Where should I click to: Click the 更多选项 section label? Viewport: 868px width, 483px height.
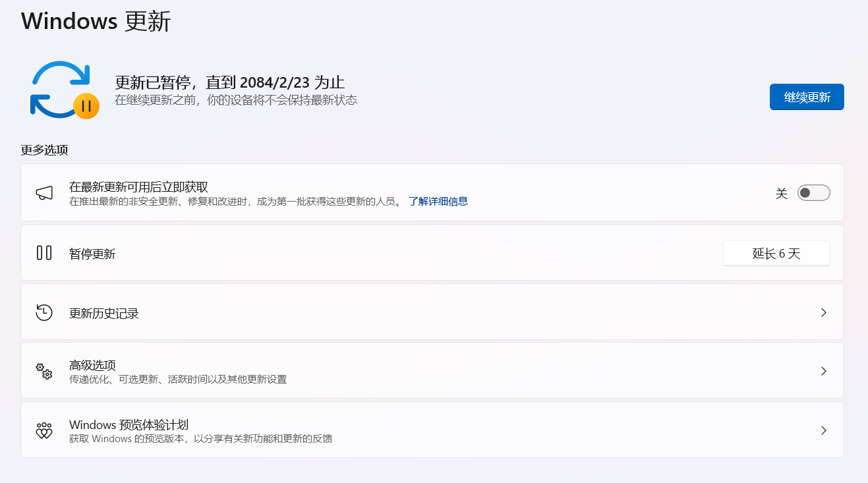coord(45,150)
